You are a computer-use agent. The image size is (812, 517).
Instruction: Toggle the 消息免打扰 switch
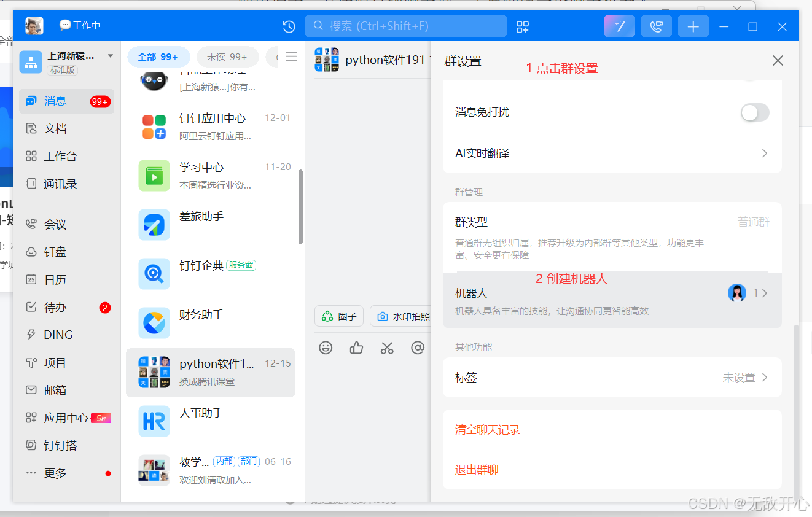(755, 112)
